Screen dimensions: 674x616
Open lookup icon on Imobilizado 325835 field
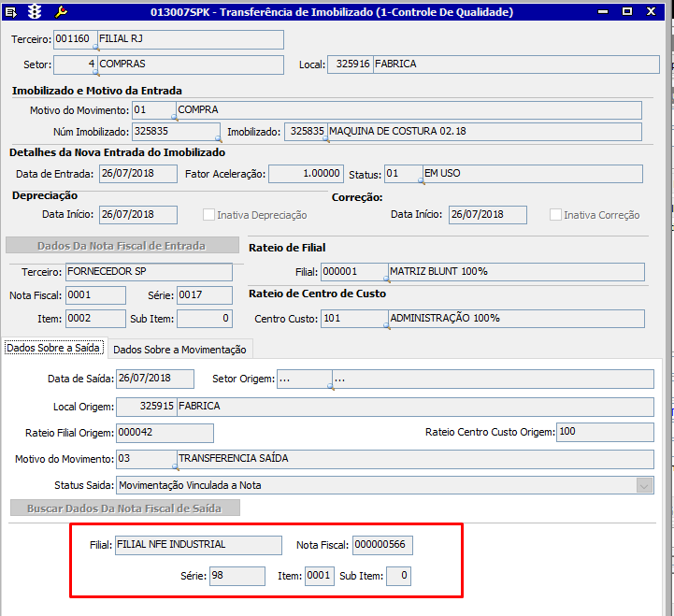coord(326,139)
